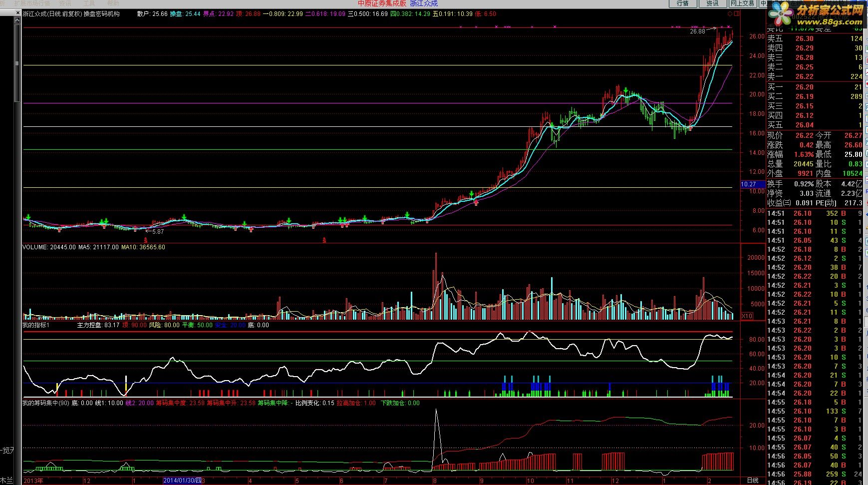This screenshot has height=485, width=868.
Task: Click the MA10: 36565.60 label
Action: (143, 247)
